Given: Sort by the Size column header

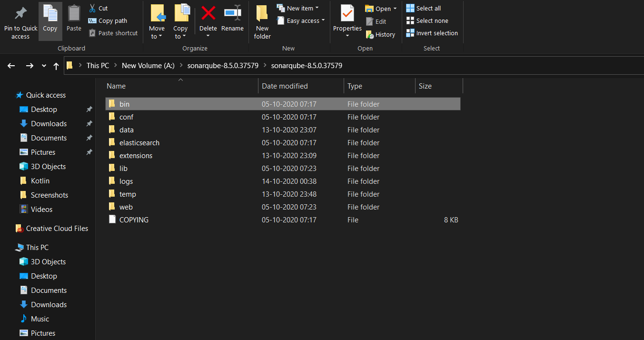Looking at the screenshot, I should [x=439, y=86].
